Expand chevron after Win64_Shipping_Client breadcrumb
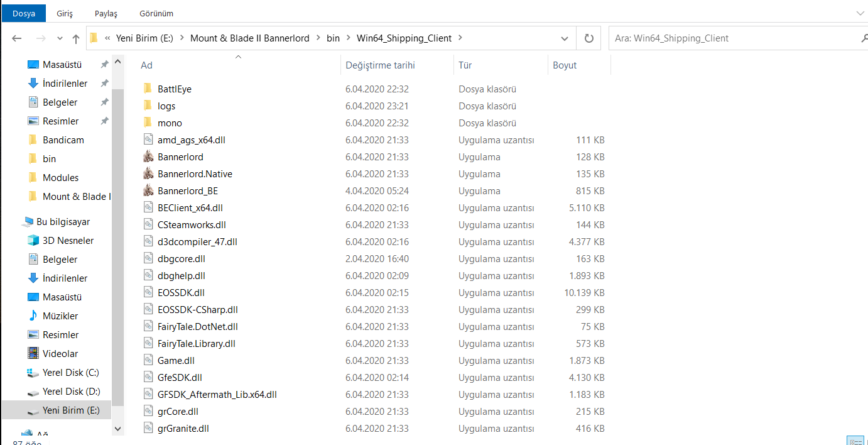 (x=460, y=38)
